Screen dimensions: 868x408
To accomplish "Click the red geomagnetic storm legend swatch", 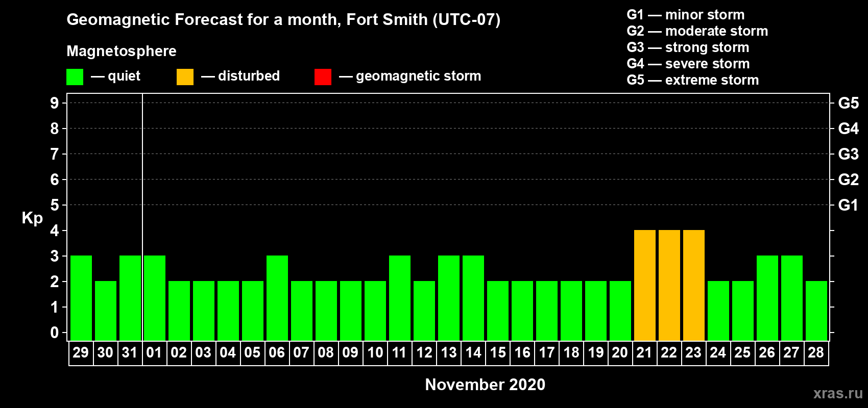I will click(323, 77).
